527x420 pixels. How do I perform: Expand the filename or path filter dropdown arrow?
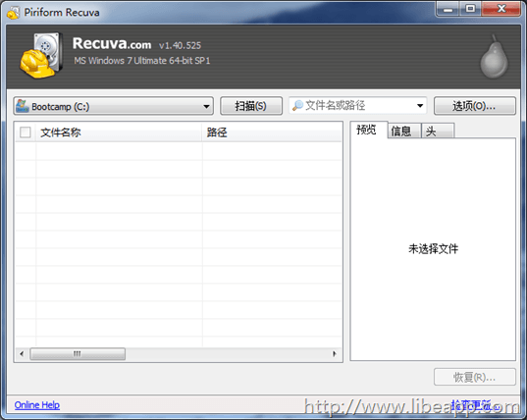click(x=420, y=106)
